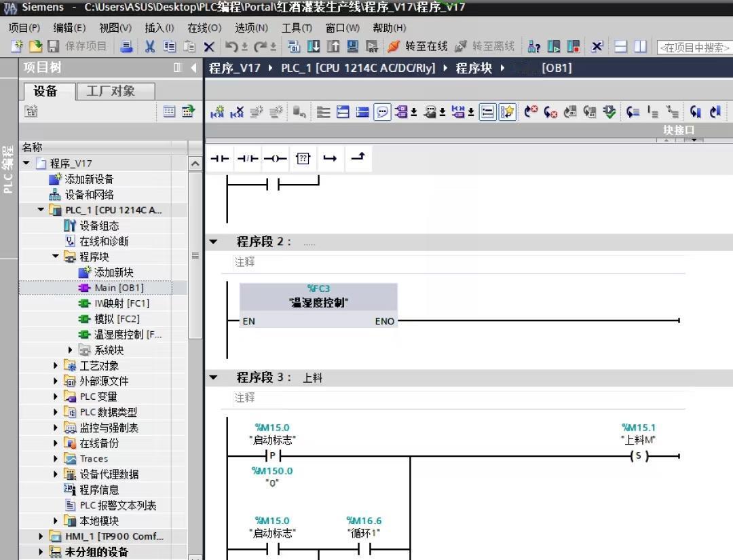This screenshot has height=560, width=733.
Task: Open 在线和诊断 under PLC_1
Action: click(x=96, y=241)
